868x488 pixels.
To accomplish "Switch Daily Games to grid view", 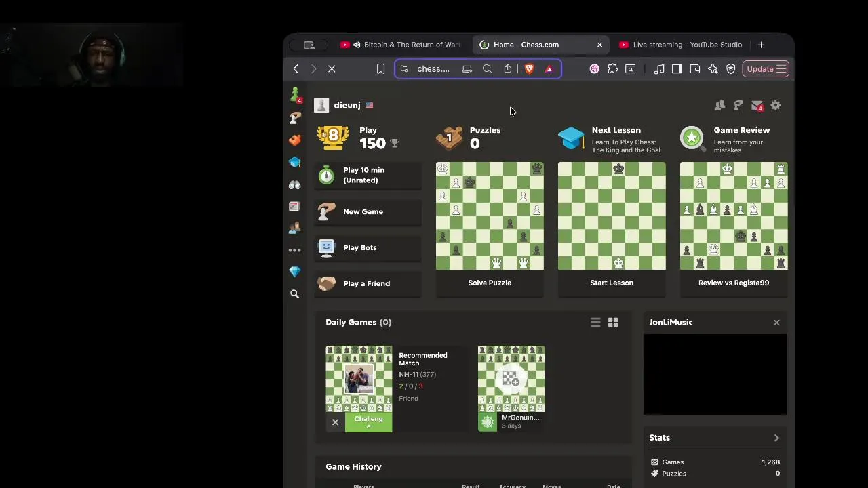I will [613, 323].
